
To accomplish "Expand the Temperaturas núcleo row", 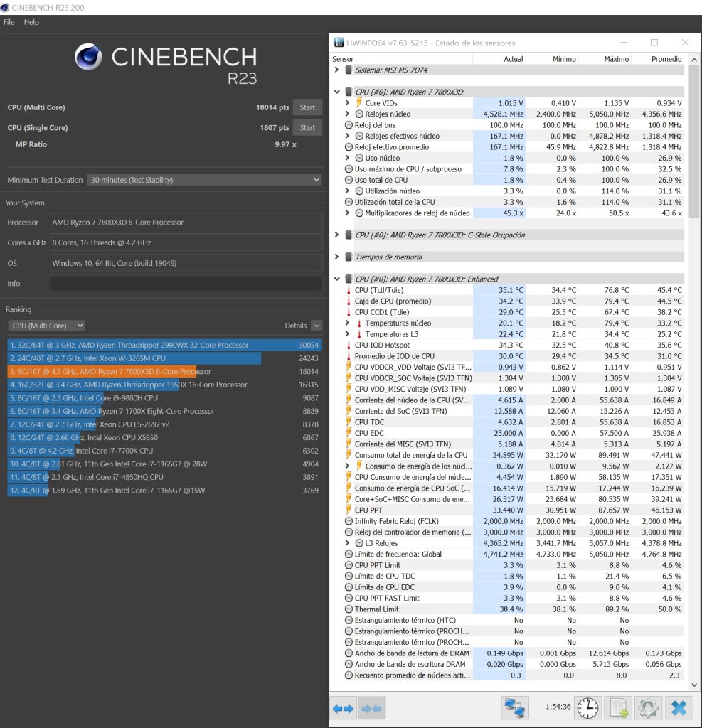I will [x=347, y=323].
